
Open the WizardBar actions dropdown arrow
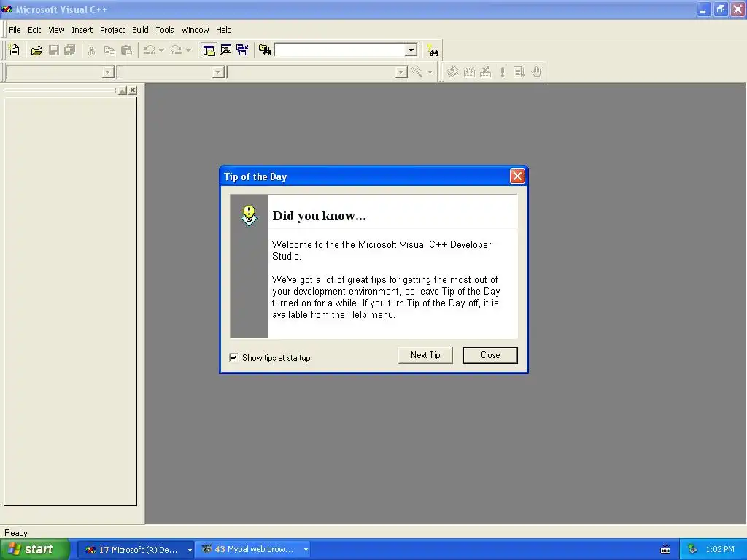coord(430,72)
